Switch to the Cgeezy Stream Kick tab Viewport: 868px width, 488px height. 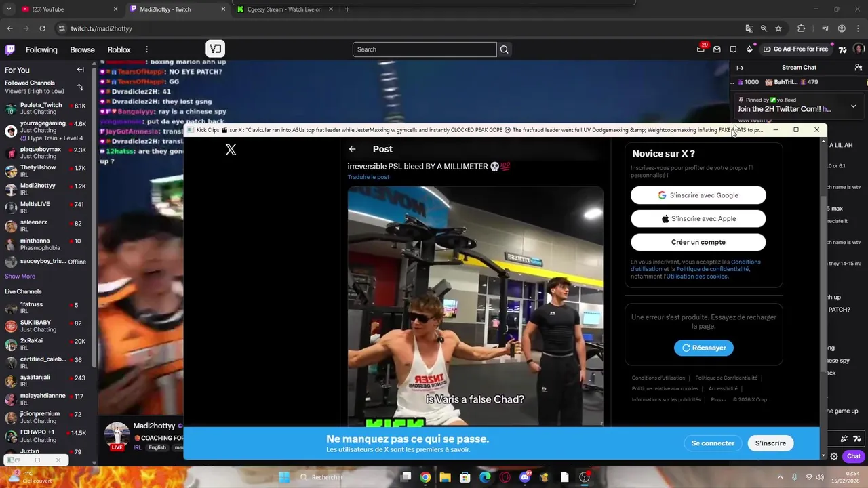(x=285, y=9)
